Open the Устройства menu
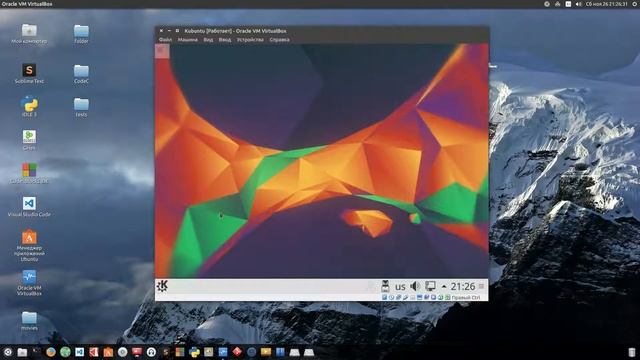 tap(250, 40)
